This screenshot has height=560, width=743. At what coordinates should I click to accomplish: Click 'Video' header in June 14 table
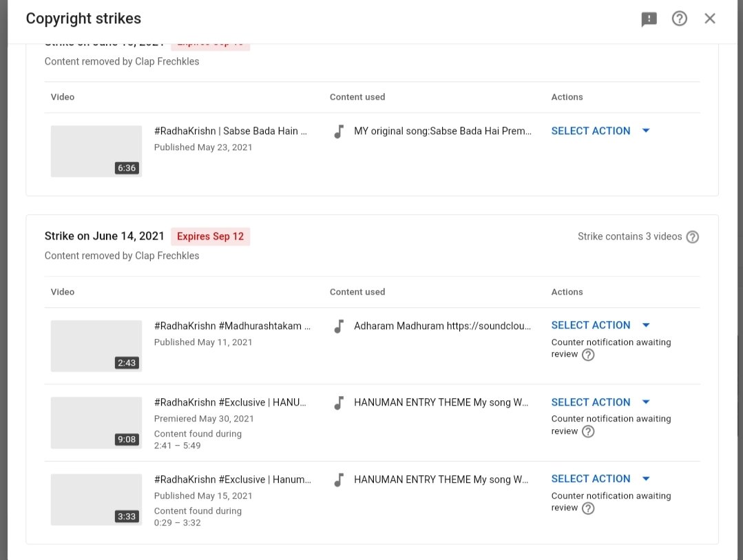[63, 292]
